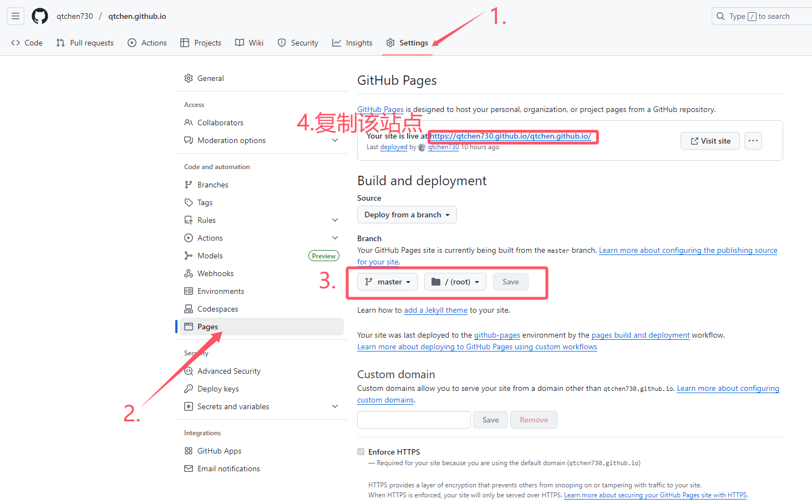Click the Environments server icon
812x504 pixels.
[x=189, y=291]
